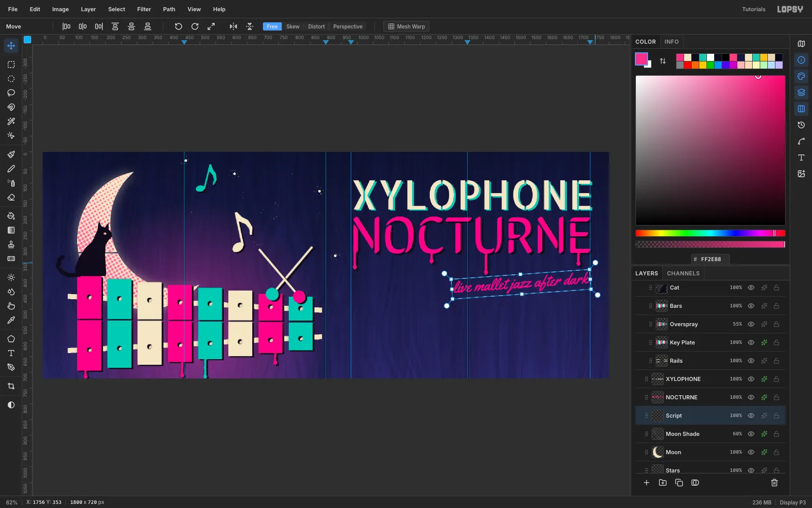Swap foreground and background colors
The width and height of the screenshot is (812, 508).
[663, 61]
